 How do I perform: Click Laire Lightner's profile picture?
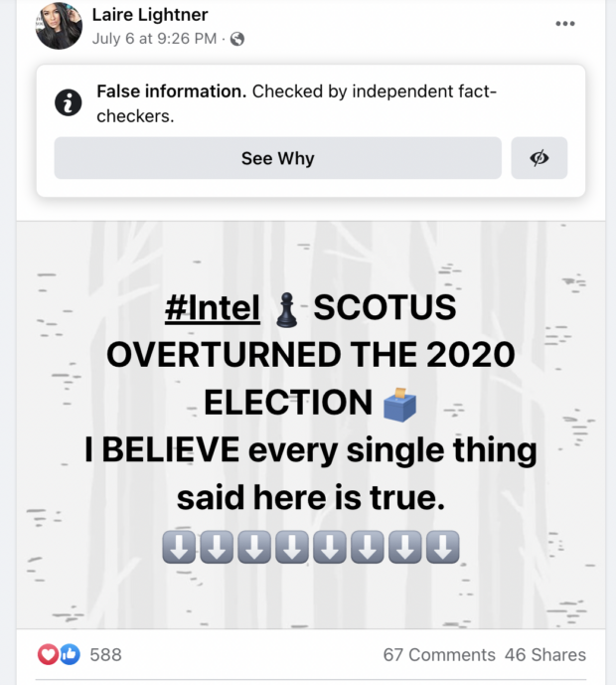(59, 26)
